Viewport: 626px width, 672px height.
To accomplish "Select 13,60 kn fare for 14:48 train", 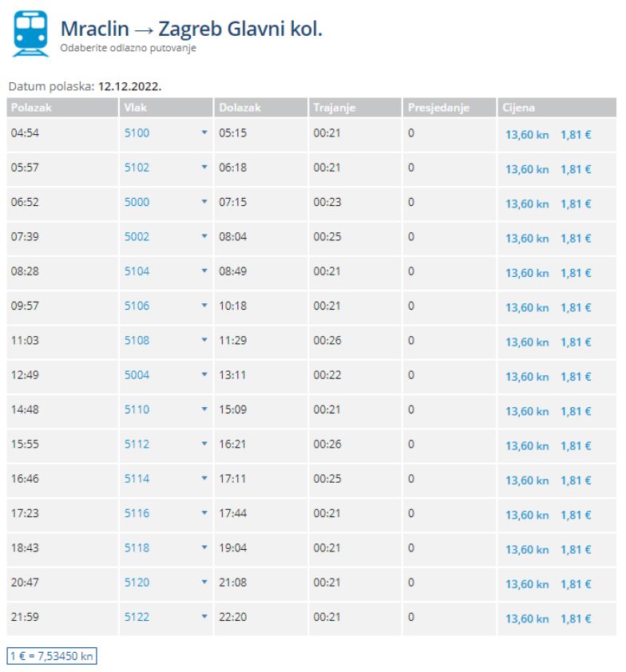I will pos(527,412).
